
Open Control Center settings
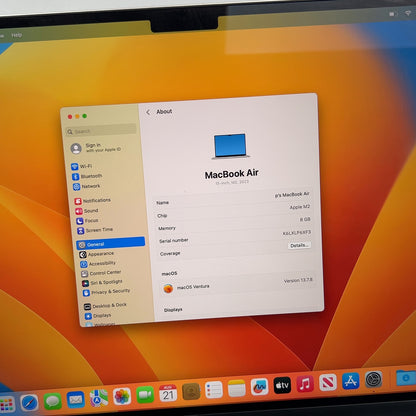coord(101,273)
